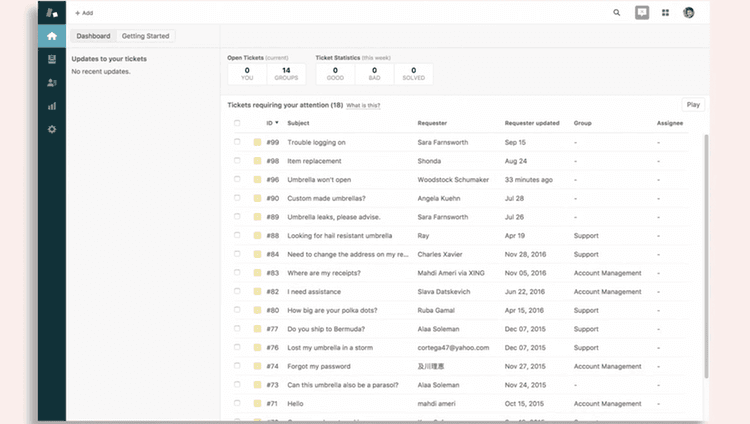Screen dimensions: 750x424
Task: Switch to the Getting Started tab
Action: click(145, 36)
